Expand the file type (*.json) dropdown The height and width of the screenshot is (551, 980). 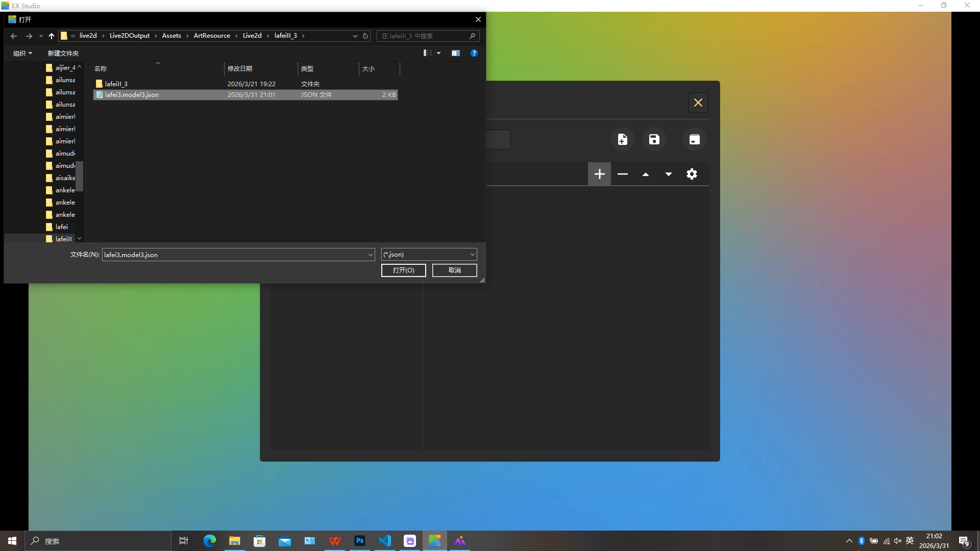(x=472, y=255)
